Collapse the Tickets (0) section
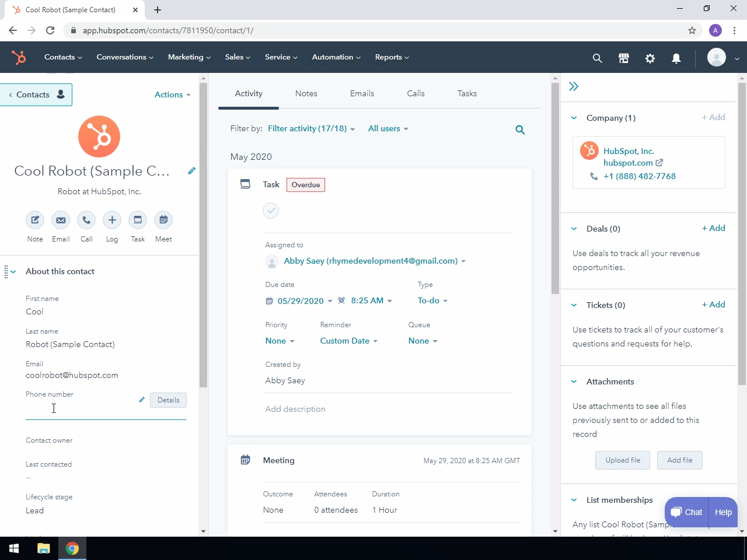747x560 pixels. click(574, 305)
